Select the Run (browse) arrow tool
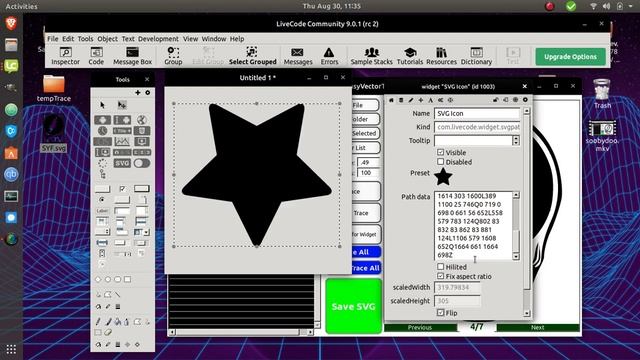This screenshot has height=360, width=640. tap(102, 105)
